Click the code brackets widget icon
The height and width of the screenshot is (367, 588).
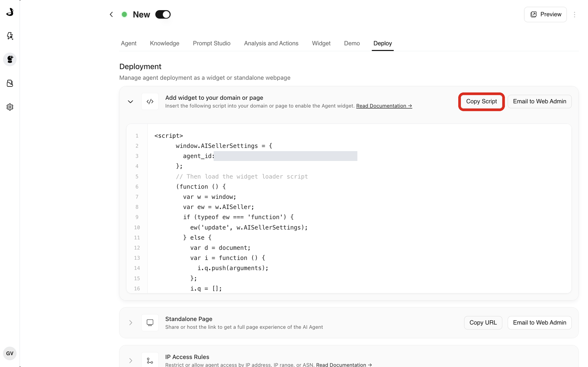tap(150, 101)
